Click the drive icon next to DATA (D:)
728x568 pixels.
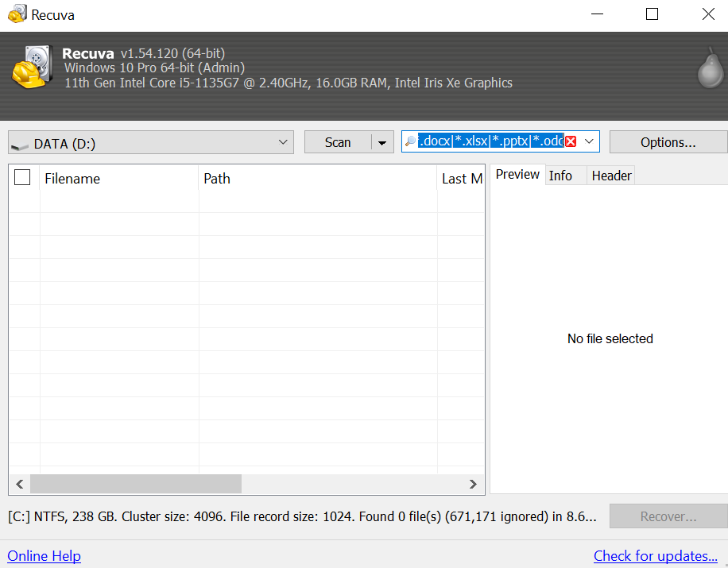20,146
